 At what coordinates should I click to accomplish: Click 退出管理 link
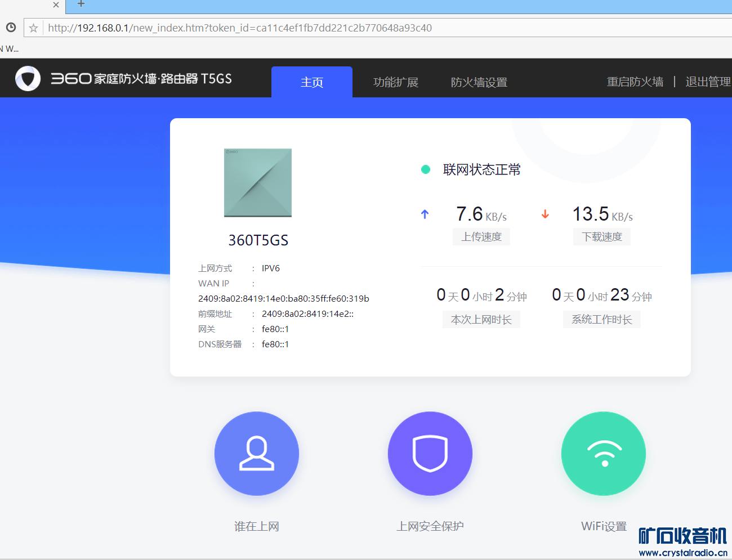pos(708,82)
